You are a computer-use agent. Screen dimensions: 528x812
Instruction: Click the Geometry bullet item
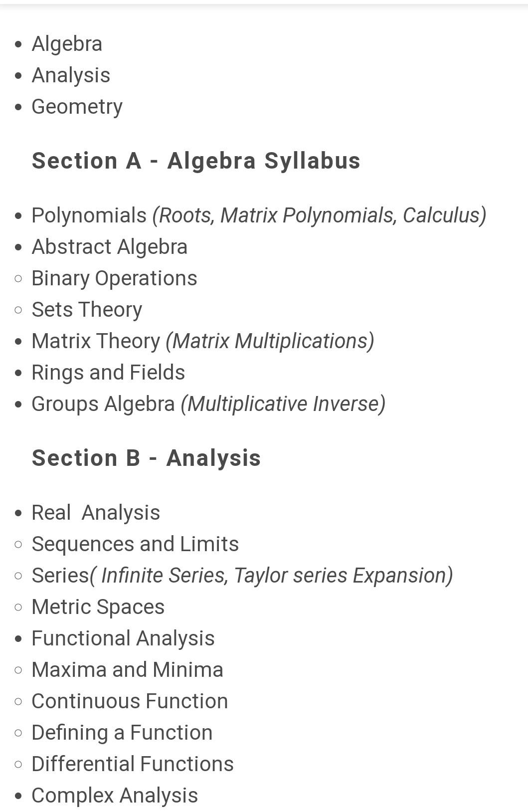pyautogui.click(x=77, y=107)
